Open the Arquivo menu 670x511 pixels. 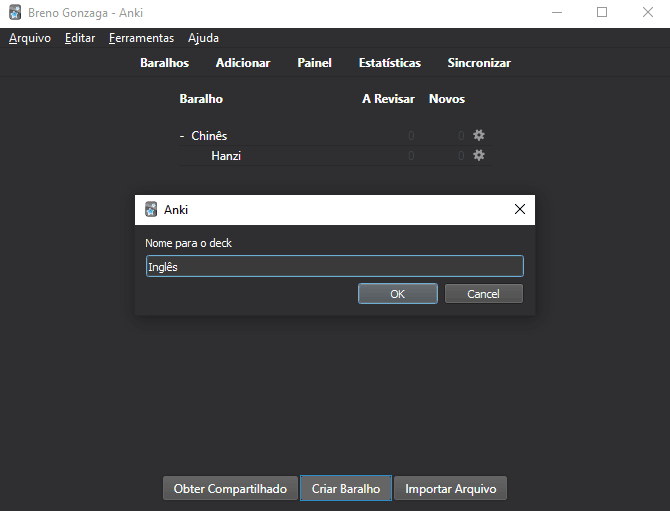[x=30, y=38]
